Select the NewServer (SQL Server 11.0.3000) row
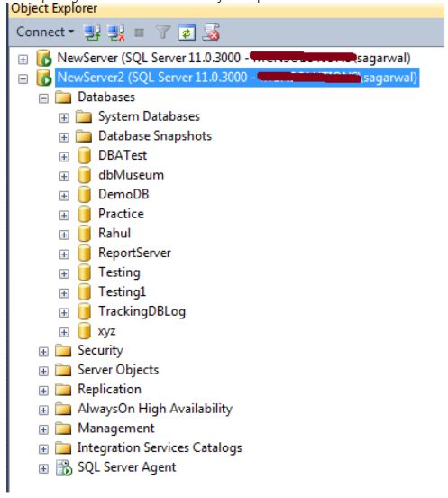The width and height of the screenshot is (448, 498). pos(233,58)
